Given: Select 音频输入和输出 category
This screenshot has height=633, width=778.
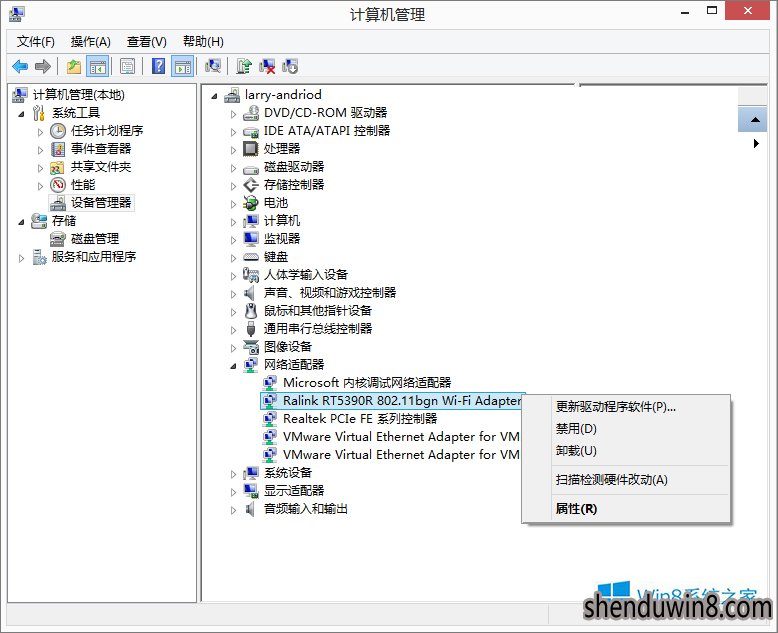Looking at the screenshot, I should [x=306, y=508].
